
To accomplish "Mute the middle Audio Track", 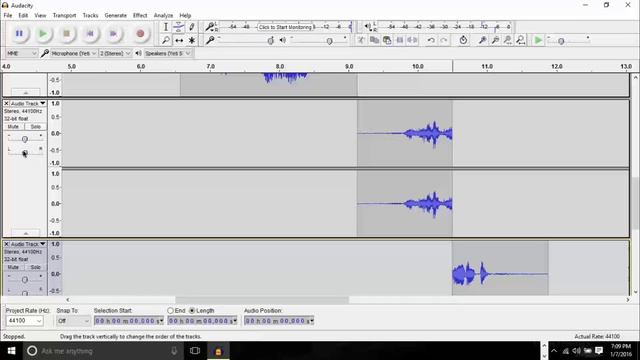I will pyautogui.click(x=13, y=127).
